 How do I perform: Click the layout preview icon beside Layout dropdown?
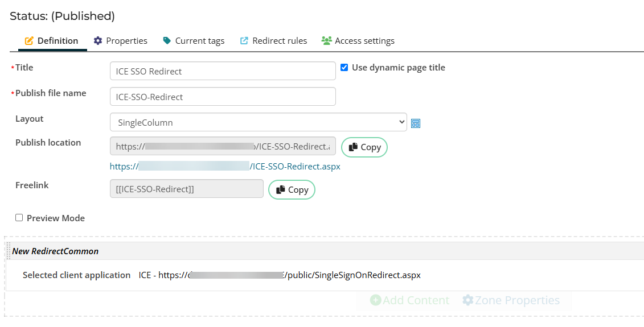click(415, 123)
